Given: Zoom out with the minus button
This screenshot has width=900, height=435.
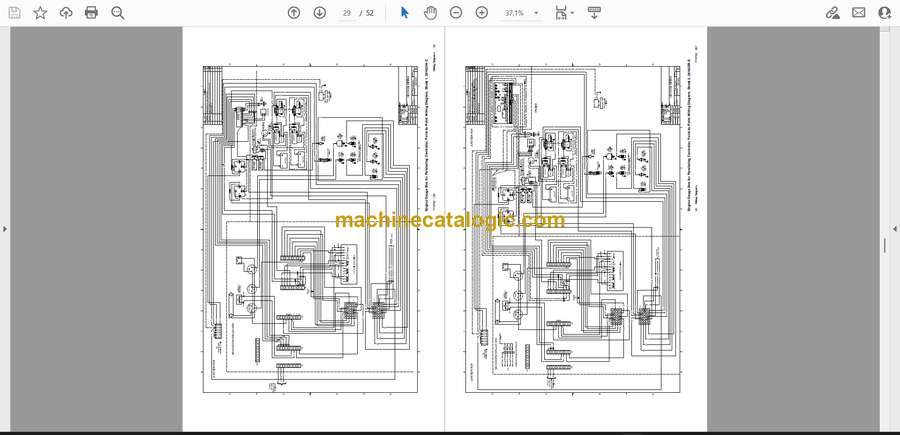Looking at the screenshot, I should pyautogui.click(x=456, y=13).
